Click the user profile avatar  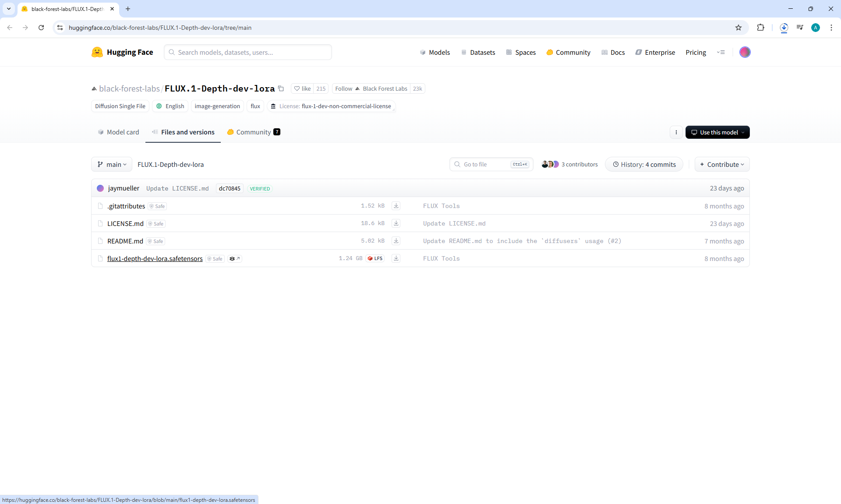(x=745, y=52)
